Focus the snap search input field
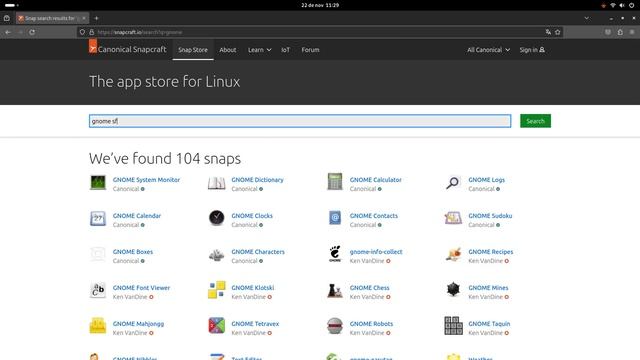 point(300,121)
